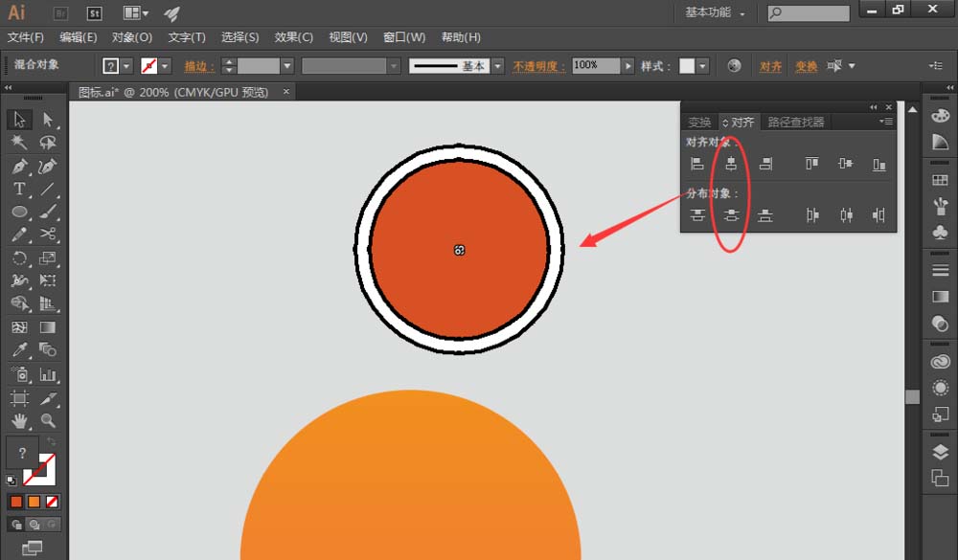This screenshot has width=958, height=560.
Task: Open the stroke color dropdown arrow
Action: tap(165, 66)
